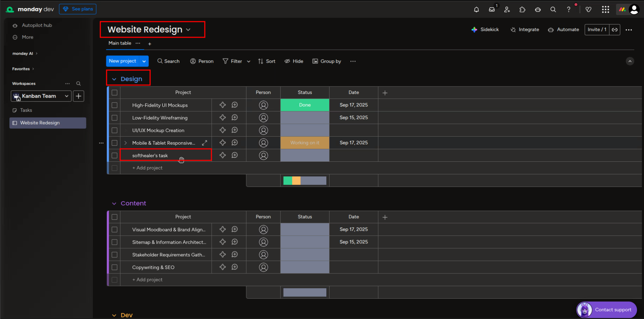Collapse the Dev group
644x319 pixels.
(114, 315)
